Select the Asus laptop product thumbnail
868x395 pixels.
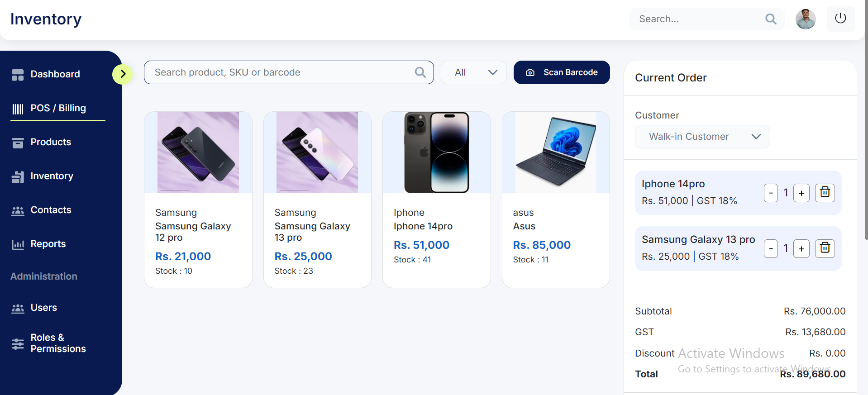pyautogui.click(x=556, y=152)
